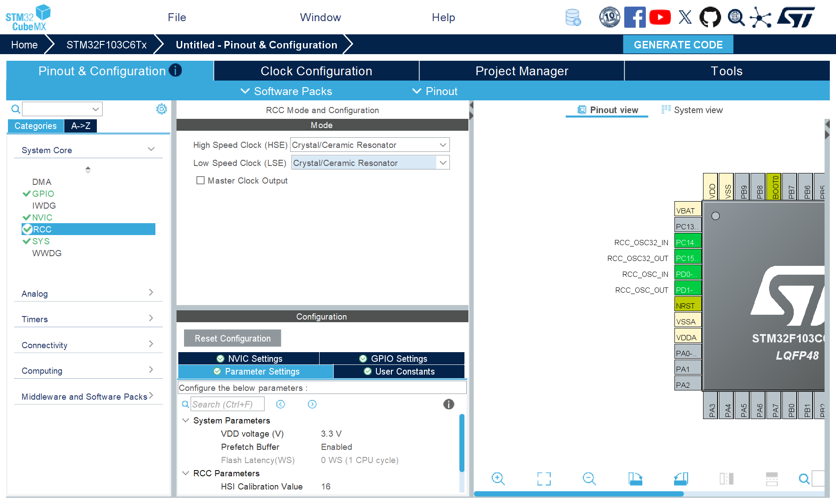The height and width of the screenshot is (504, 836).
Task: Click the parameter Search (Ctrl+F) field
Action: point(228,404)
